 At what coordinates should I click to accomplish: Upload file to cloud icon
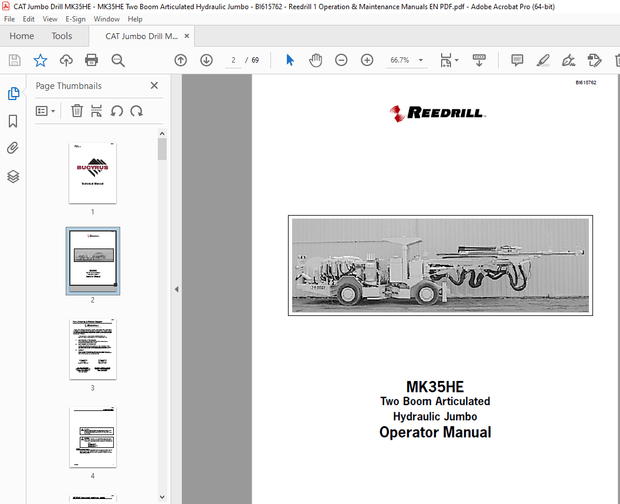66,60
